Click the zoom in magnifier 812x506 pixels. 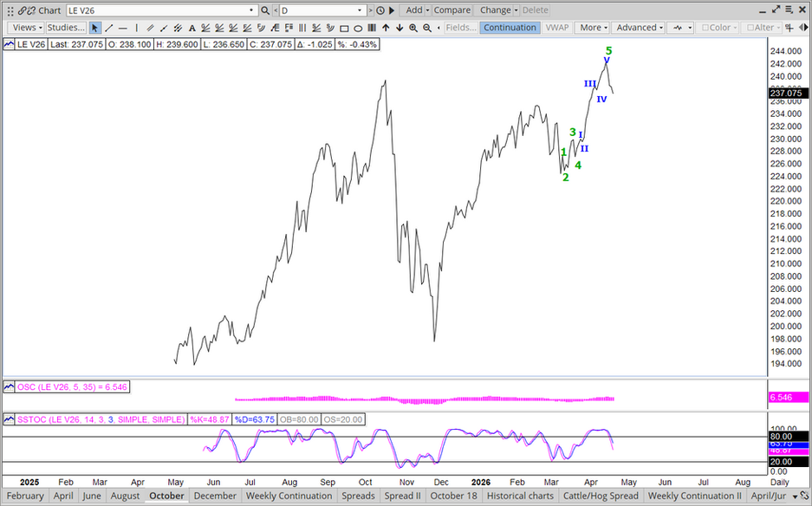(x=413, y=28)
